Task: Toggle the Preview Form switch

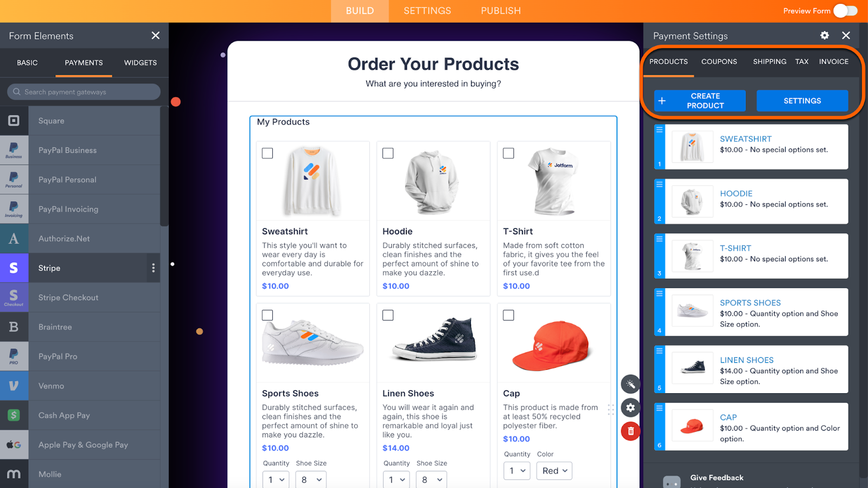Action: click(x=845, y=11)
